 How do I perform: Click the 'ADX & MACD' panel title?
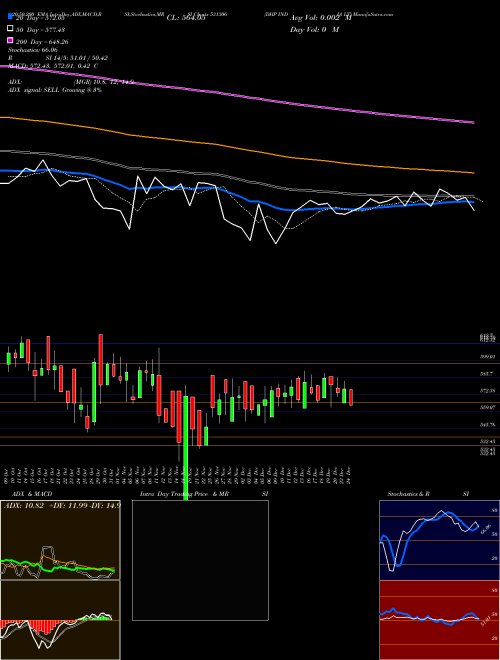pyautogui.click(x=32, y=494)
